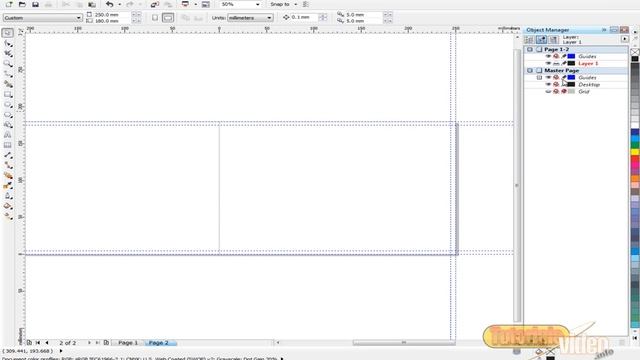
Task: Switch to the Page 1 tab
Action: 128,343
